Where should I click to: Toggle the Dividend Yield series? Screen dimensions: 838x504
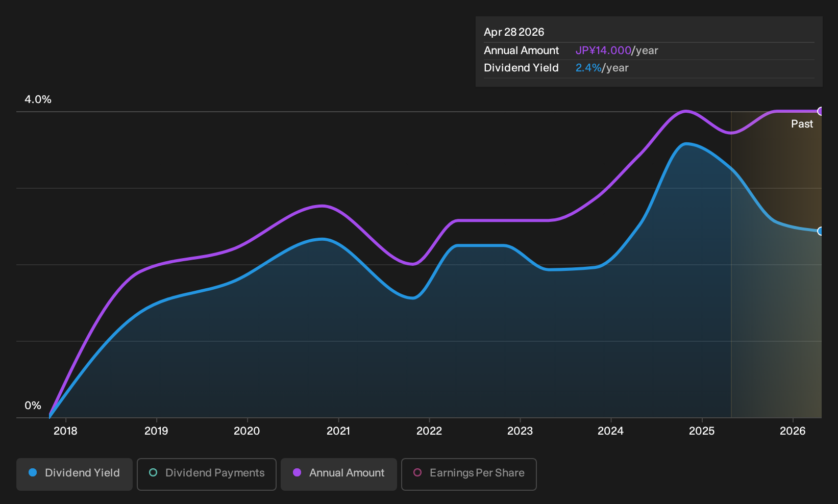click(75, 474)
